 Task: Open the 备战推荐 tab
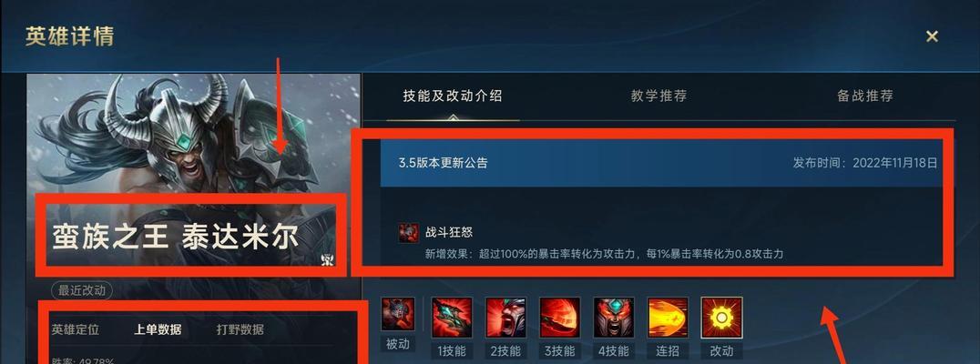(x=865, y=96)
